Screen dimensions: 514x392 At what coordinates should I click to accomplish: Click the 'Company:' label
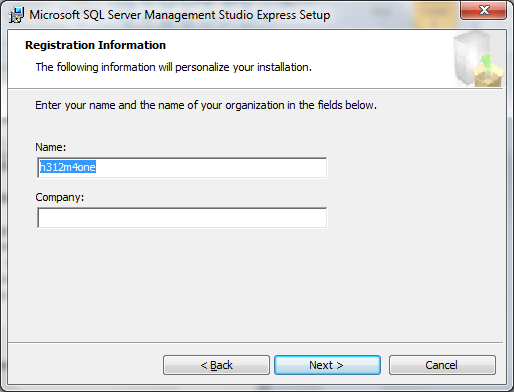coord(60,197)
